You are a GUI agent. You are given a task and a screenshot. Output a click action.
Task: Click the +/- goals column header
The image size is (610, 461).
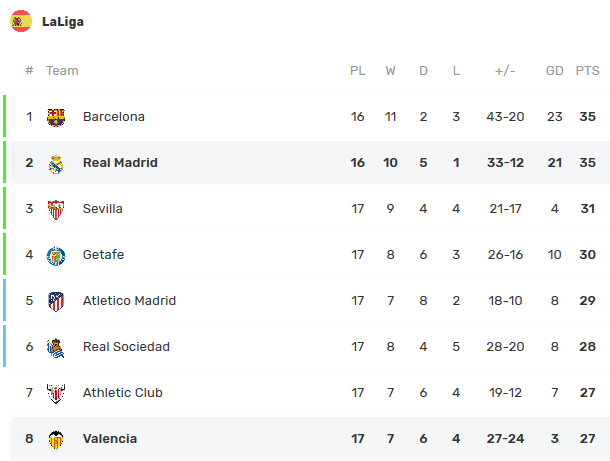pos(505,71)
